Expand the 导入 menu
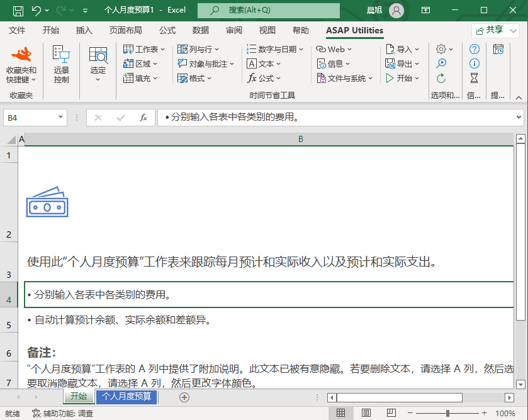 402,50
